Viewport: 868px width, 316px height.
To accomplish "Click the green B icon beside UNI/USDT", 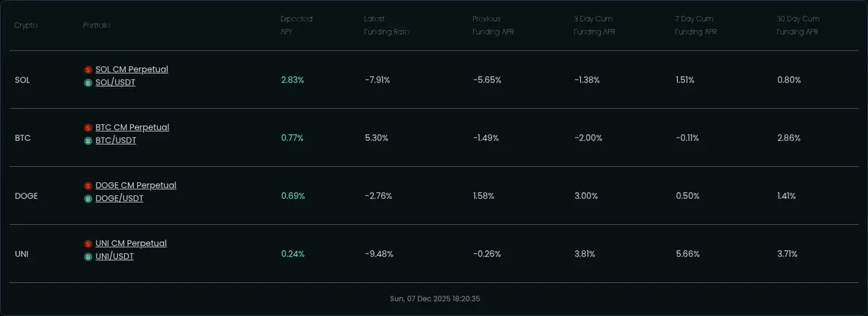I will click(88, 256).
